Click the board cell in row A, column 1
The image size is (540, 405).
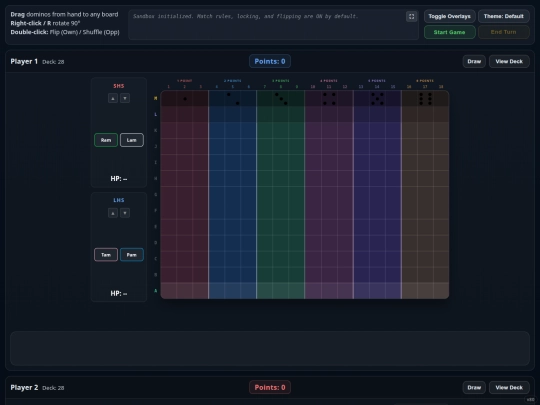point(169,291)
